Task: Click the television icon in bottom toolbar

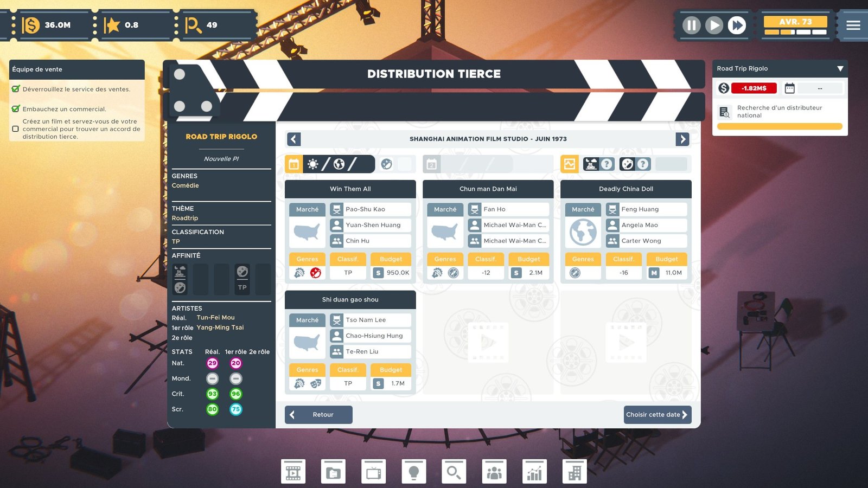Action: pos(373,472)
